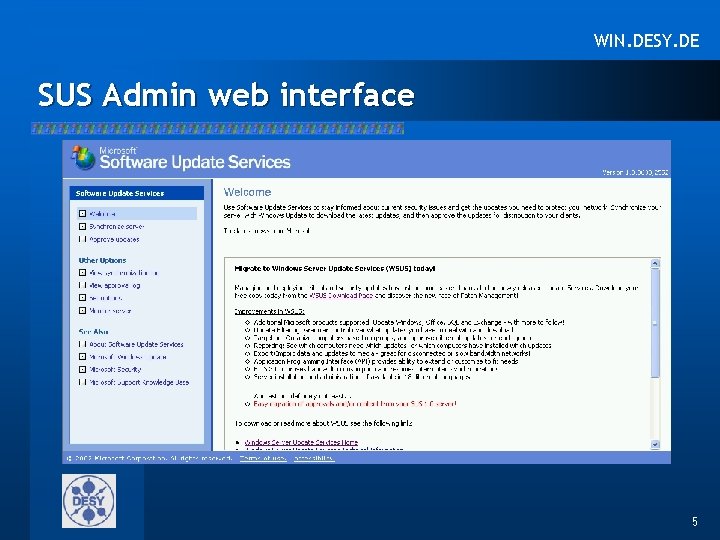720x540 pixels.
Task: Click the WIN.DESY.DE text
Action: click(647, 41)
